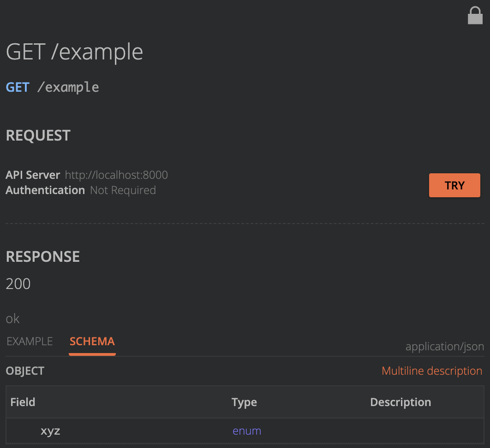Click the 200 response status code
Screen dimensions: 490x448
click(18, 283)
